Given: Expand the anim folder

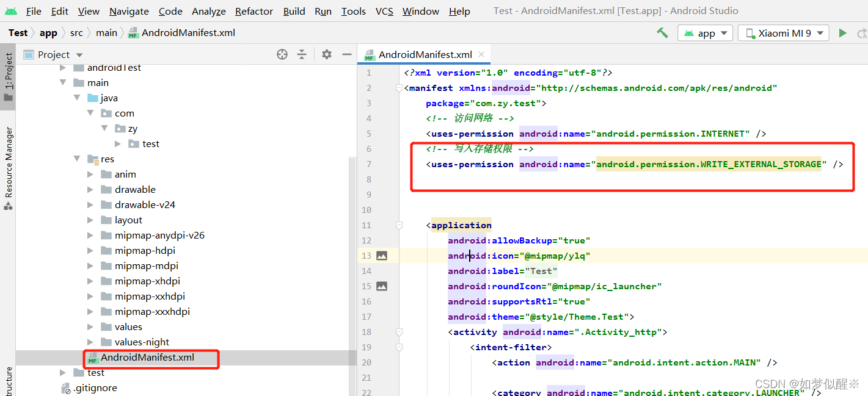Looking at the screenshot, I should tap(90, 174).
